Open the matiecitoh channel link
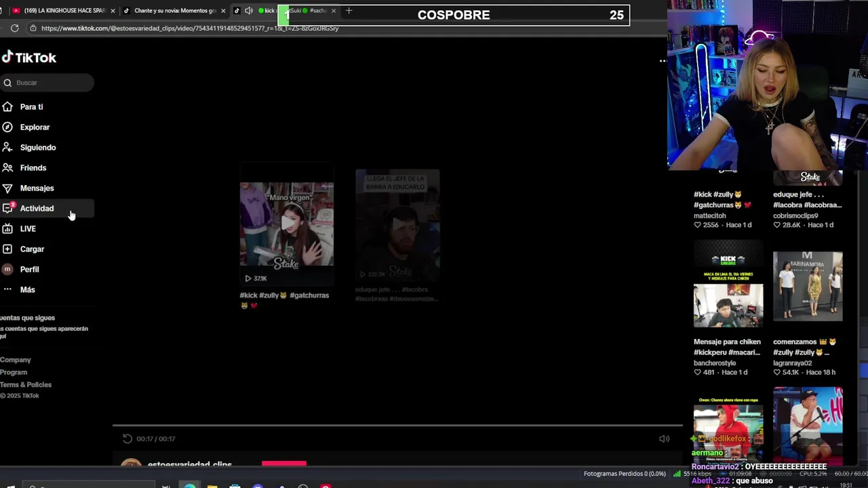Image resolution: width=868 pixels, height=488 pixels. 710,216
